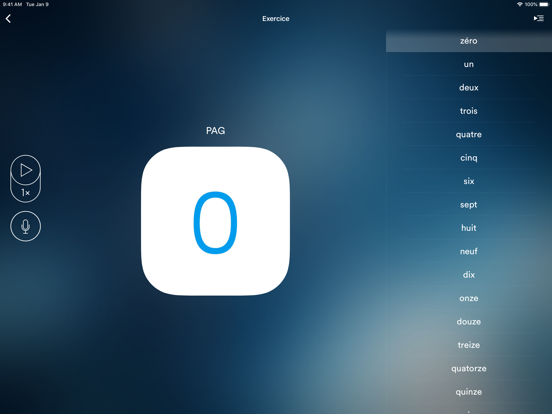Select 'sept' in the word list
The image size is (552, 414).
[x=469, y=205]
